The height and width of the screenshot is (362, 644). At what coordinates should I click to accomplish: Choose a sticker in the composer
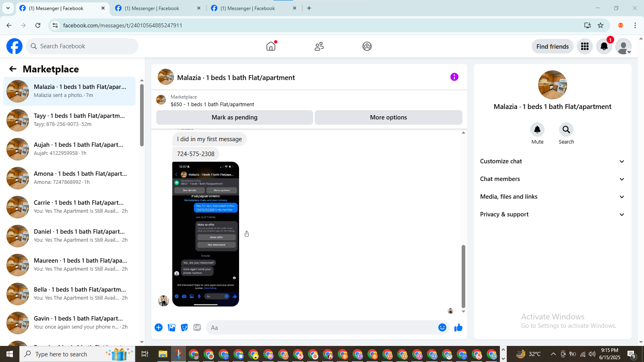pos(184,327)
